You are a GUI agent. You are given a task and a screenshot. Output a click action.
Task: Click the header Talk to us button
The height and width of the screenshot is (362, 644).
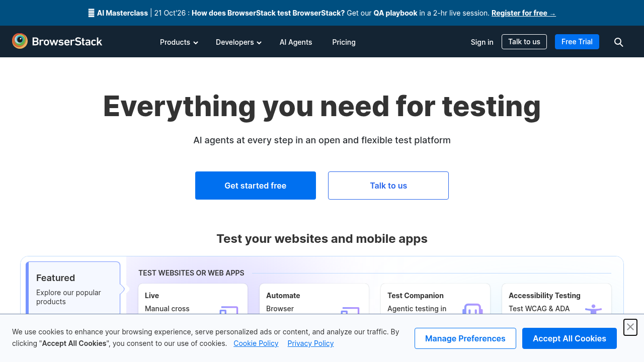pos(524,42)
